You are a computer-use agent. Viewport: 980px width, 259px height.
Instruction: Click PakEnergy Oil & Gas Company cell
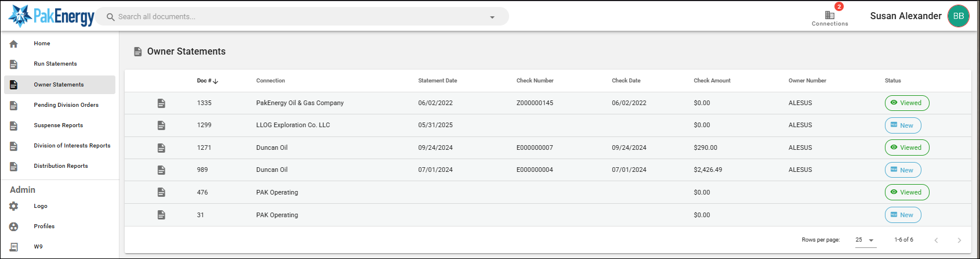click(300, 103)
